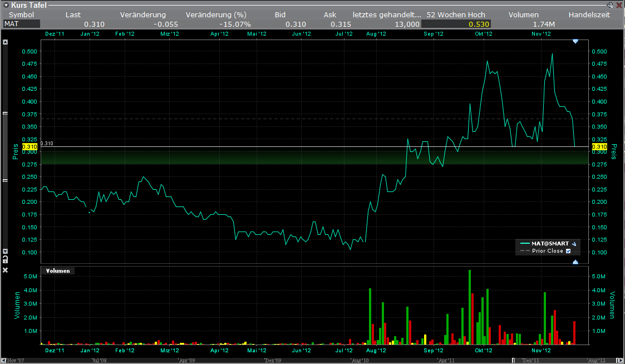Screen dimensions: 625x364
Task: Click the Last column header
Action: tap(73, 15)
